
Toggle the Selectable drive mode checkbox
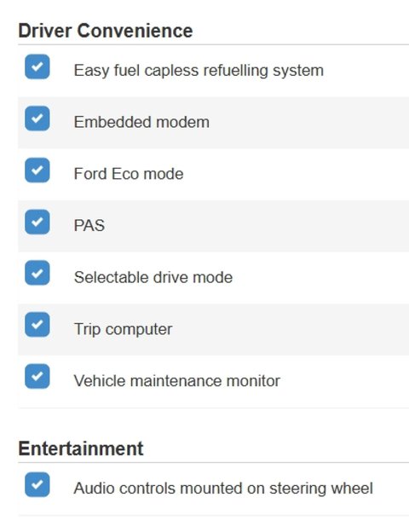coord(37,273)
